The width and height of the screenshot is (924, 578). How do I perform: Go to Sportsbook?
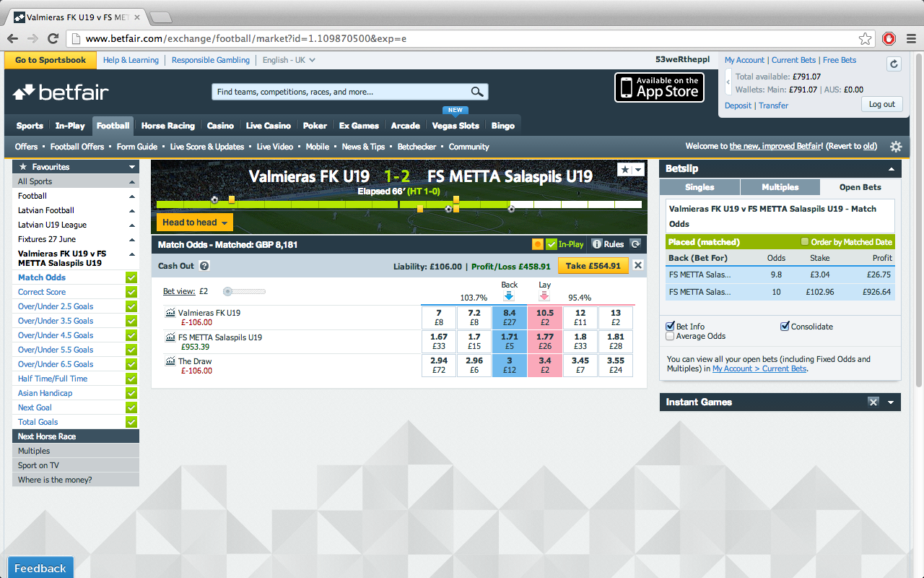(x=51, y=60)
